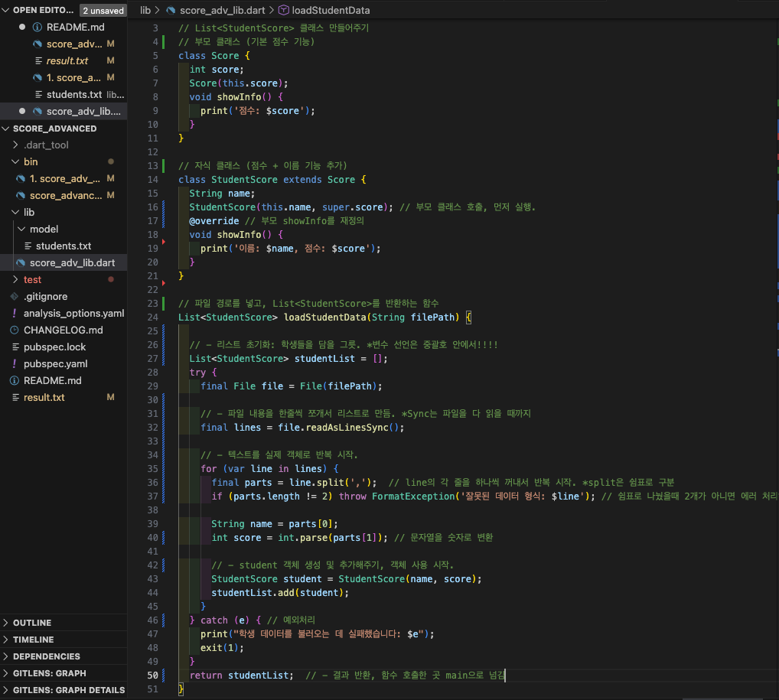The image size is (779, 700).
Task: Click Dart icon of 1. score_adv_... under bin
Action: pos(21,178)
